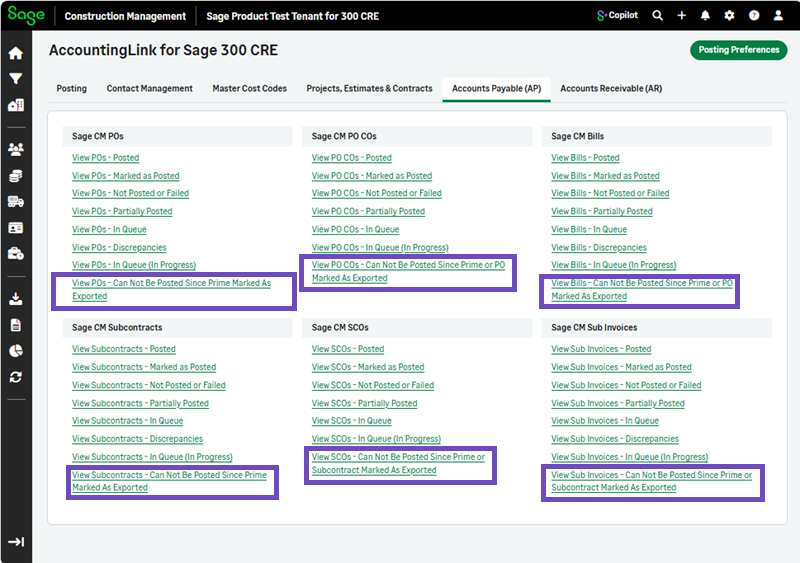The image size is (800, 563).
Task: Open View Sub Invoices - Can Not Be Posted
Action: click(652, 481)
